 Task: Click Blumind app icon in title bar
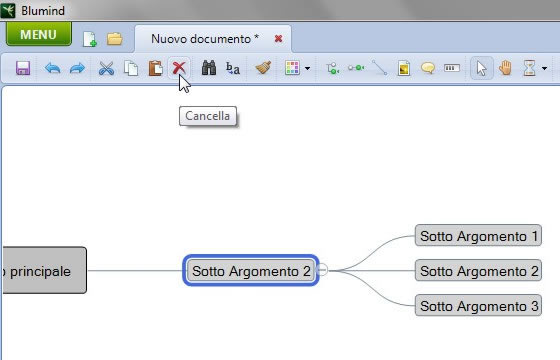8,10
